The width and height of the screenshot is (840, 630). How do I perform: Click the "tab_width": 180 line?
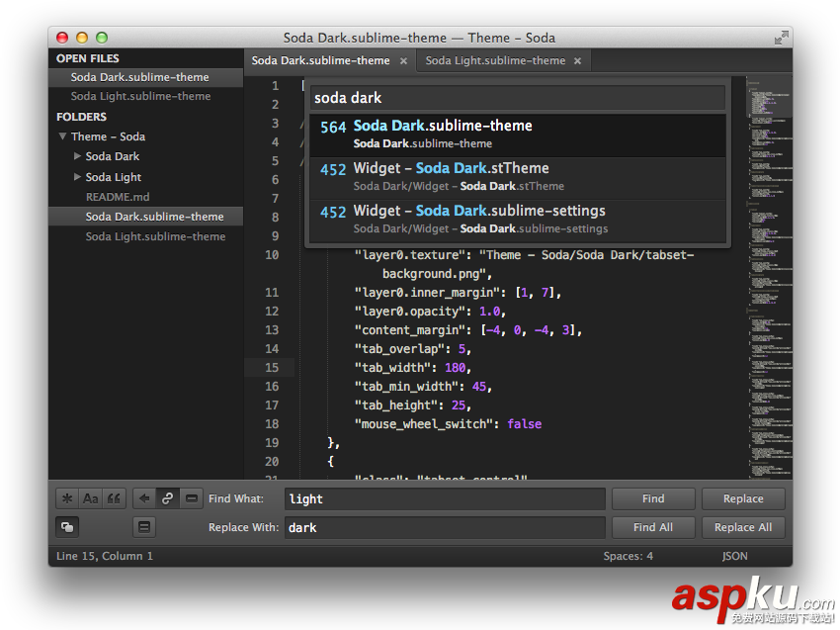pos(412,368)
